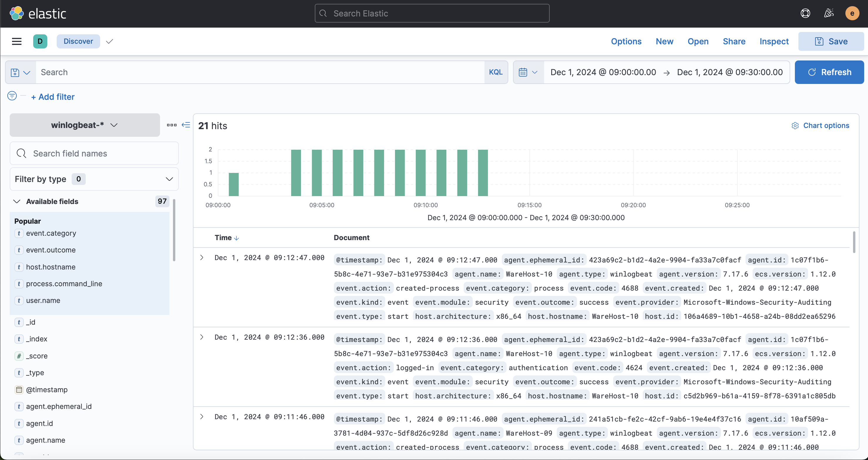Open the newsfeed celebration icon

(829, 14)
